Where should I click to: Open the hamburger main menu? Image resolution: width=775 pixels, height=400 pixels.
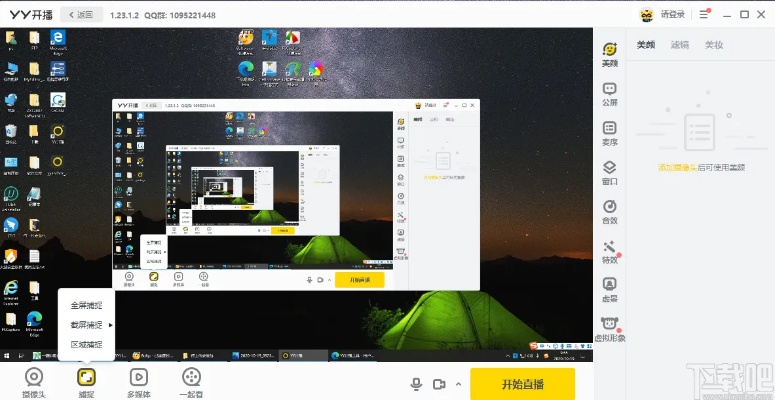704,14
